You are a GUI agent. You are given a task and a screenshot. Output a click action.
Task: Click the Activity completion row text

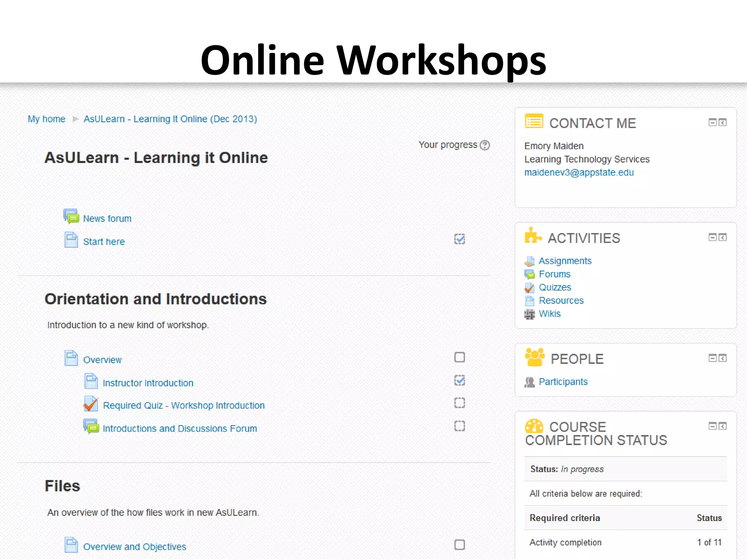pyautogui.click(x=566, y=542)
